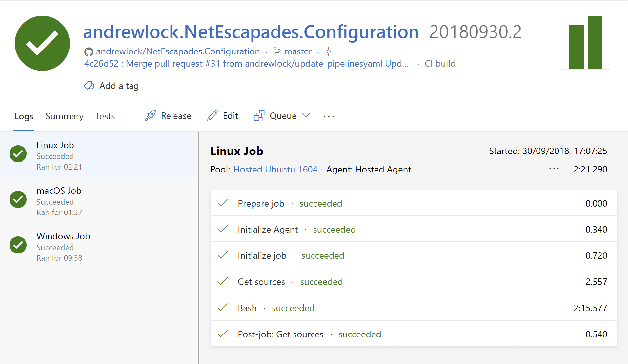Click the checkmark beside Bash step
Screen dimensions: 628x364
[x=223, y=308]
